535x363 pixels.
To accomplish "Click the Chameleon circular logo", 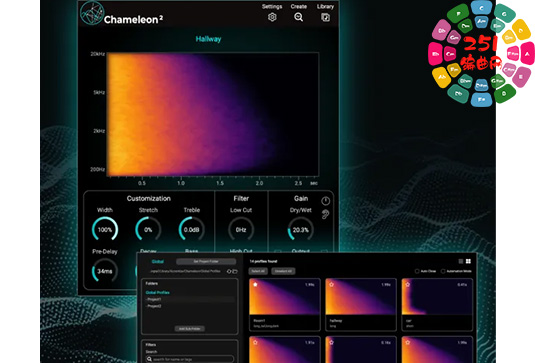I will [x=91, y=13].
